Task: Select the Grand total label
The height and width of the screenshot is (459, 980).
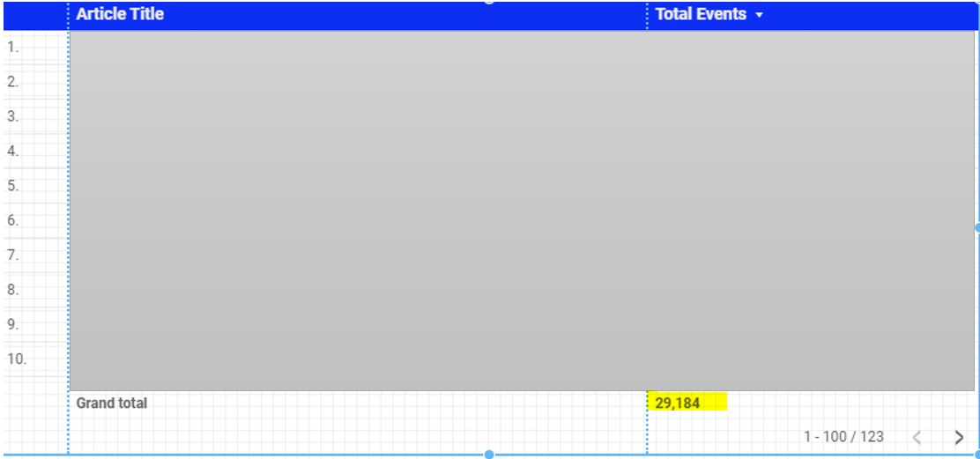Action: [x=112, y=403]
